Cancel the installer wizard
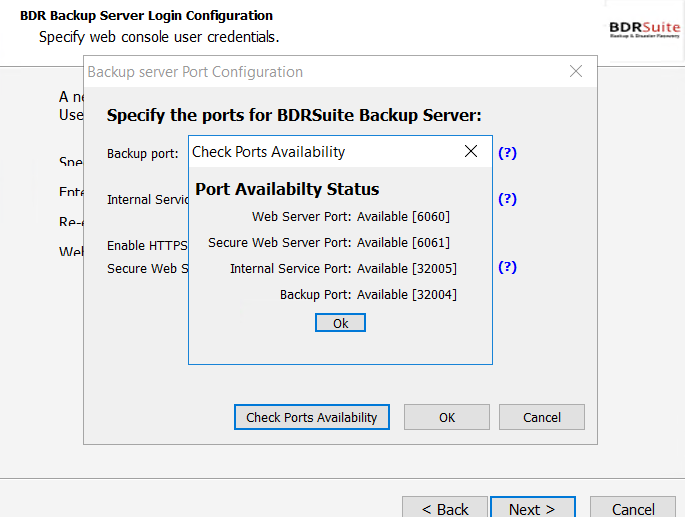 point(633,508)
